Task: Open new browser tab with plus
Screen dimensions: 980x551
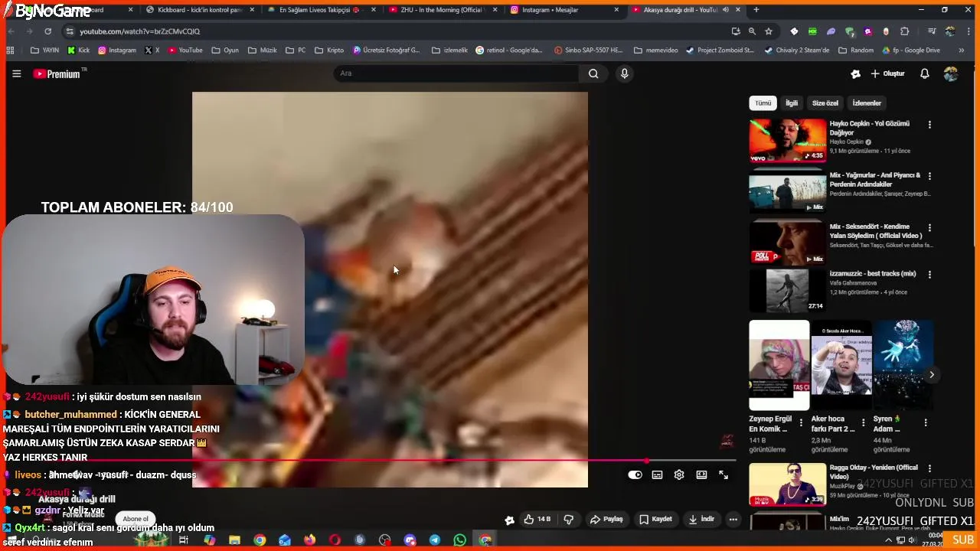Action: [756, 10]
